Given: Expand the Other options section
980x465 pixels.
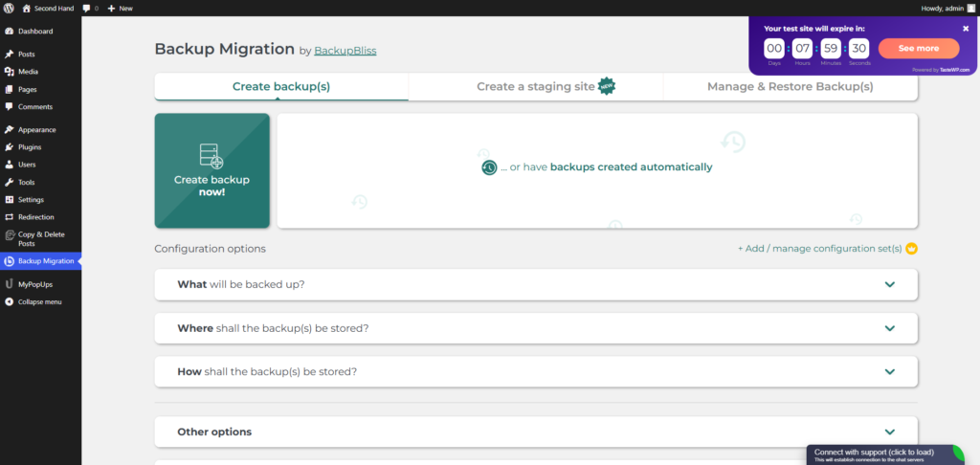Looking at the screenshot, I should click(536, 432).
